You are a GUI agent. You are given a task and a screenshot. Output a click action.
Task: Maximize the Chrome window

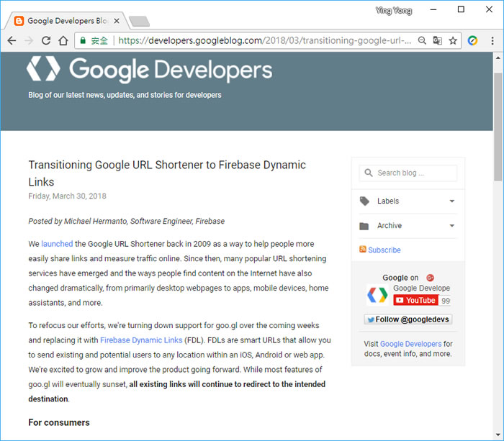click(x=461, y=9)
